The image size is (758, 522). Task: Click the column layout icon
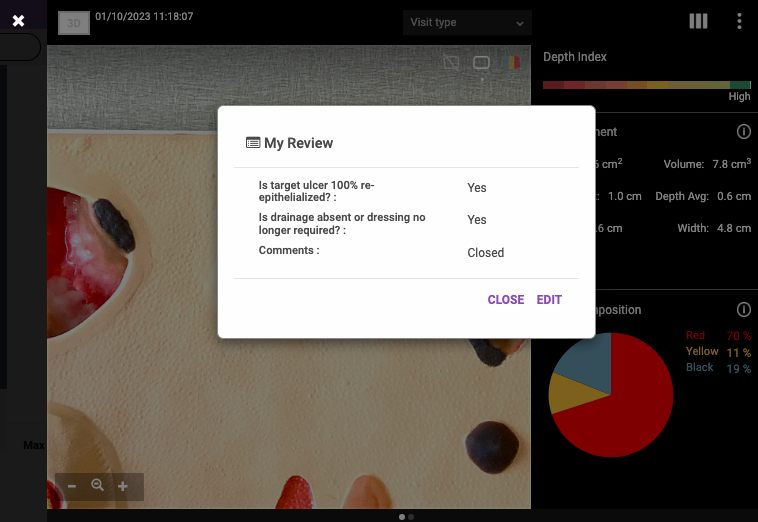click(x=698, y=21)
